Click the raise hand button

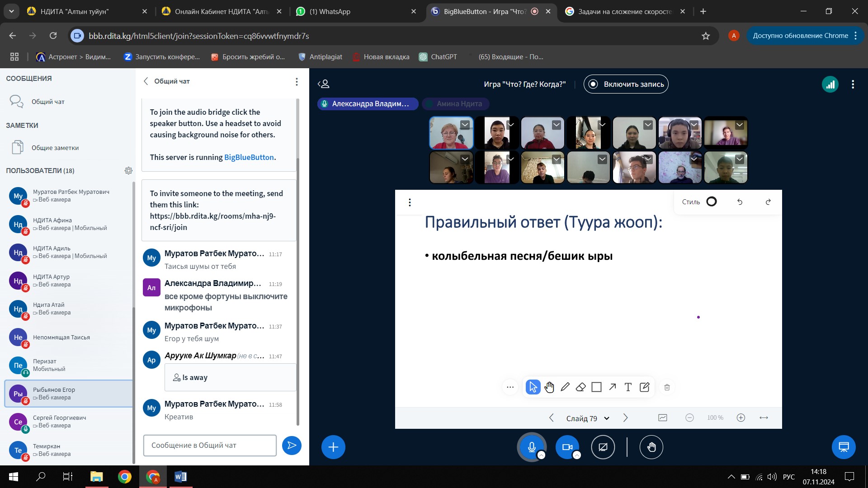click(651, 447)
